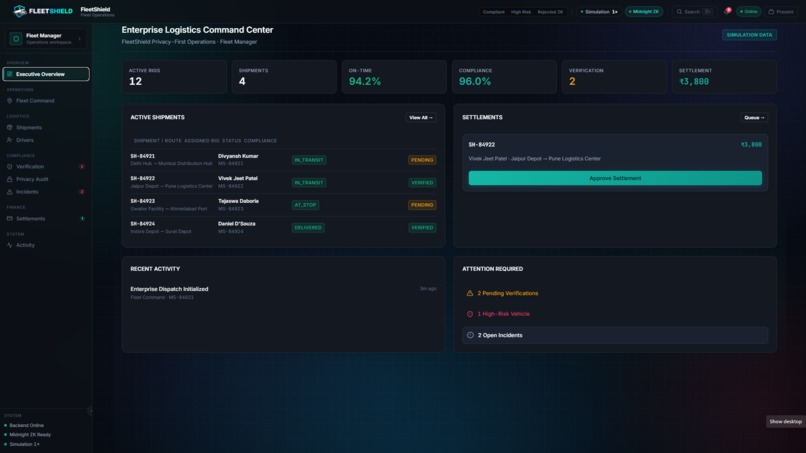Screen dimensions: 806x453
Task: Toggle the Online status pill
Action: point(748,11)
